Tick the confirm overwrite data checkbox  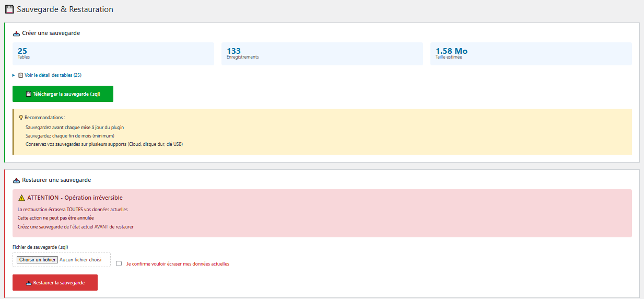click(x=119, y=263)
